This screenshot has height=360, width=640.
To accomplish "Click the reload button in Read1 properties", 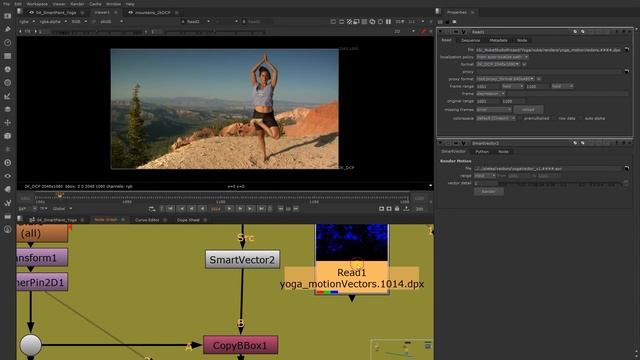I will pos(528,110).
